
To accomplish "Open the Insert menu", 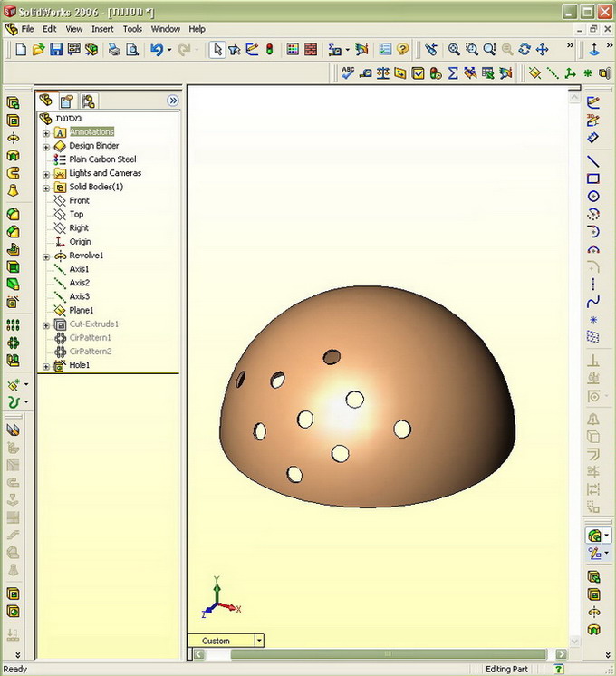I will click(x=102, y=29).
